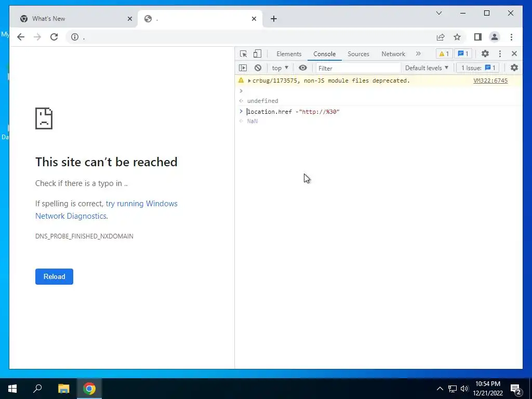
Task: Close the active '.' tab
Action: pyautogui.click(x=254, y=19)
